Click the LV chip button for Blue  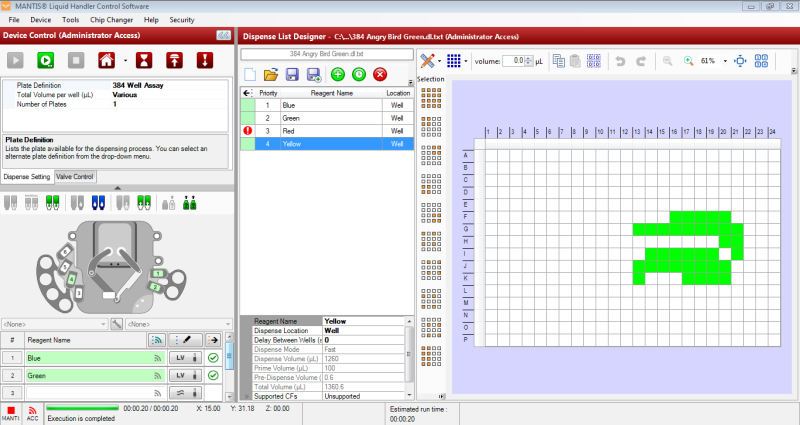coord(185,358)
